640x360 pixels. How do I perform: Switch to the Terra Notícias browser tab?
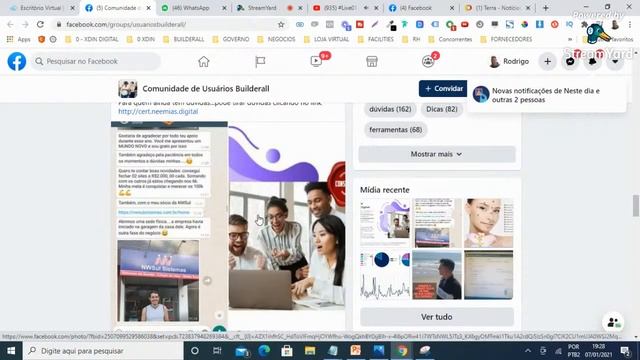click(x=497, y=8)
